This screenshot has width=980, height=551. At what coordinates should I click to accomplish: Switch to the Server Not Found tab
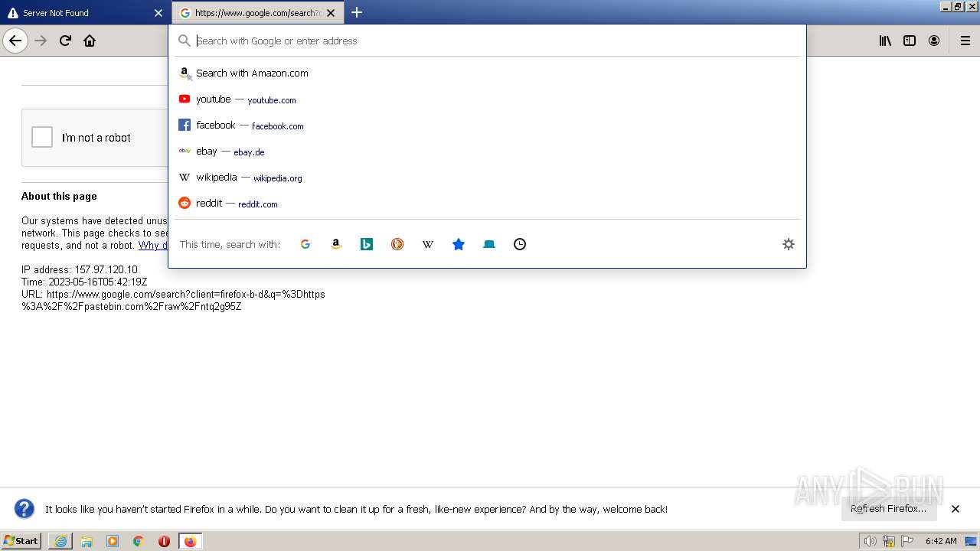(x=85, y=13)
